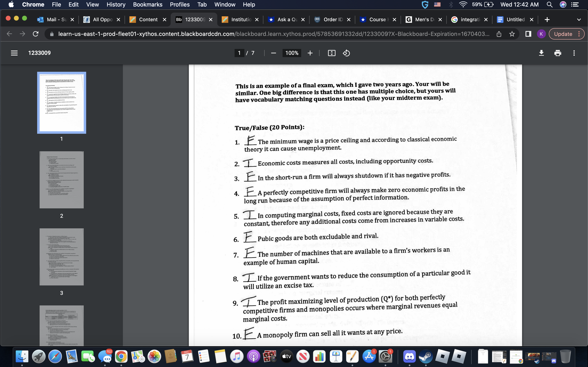
Task: Reload the current page
Action: 36,34
